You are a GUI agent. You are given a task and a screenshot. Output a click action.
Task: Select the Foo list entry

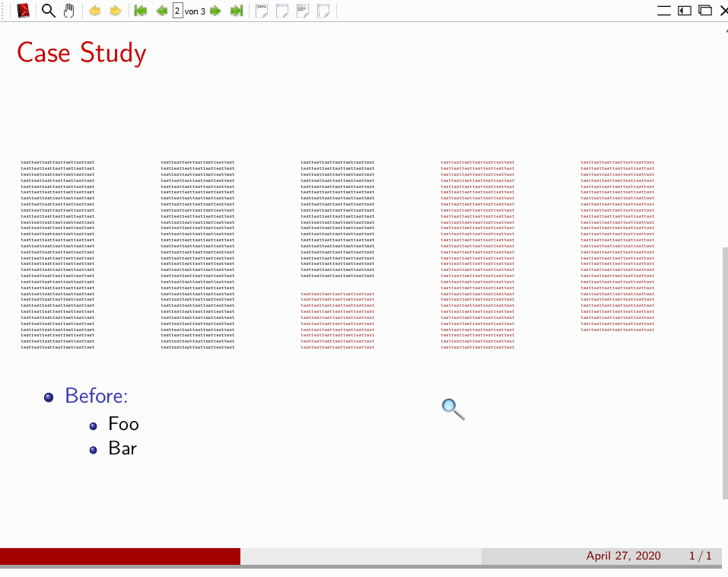123,424
